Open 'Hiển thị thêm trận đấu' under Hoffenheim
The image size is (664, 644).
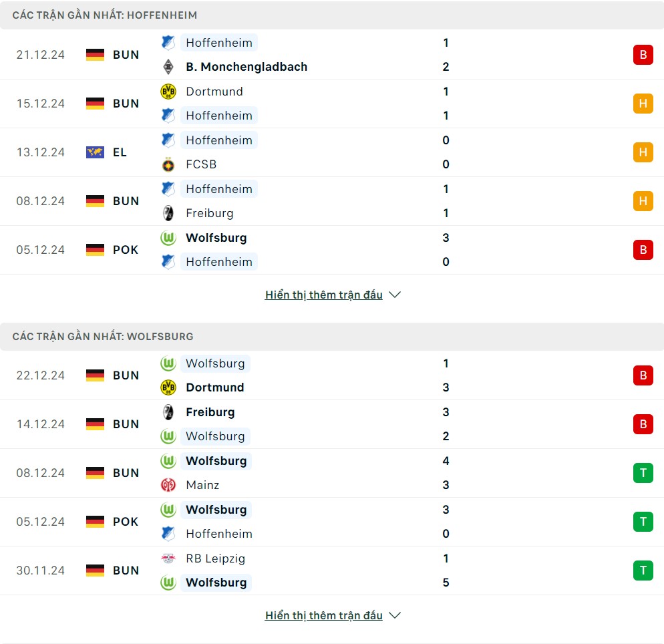click(323, 295)
